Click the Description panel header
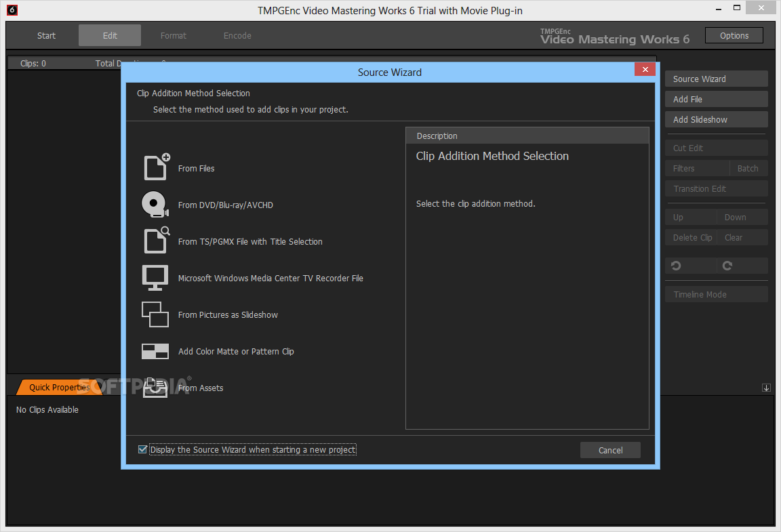781x532 pixels. [527, 136]
